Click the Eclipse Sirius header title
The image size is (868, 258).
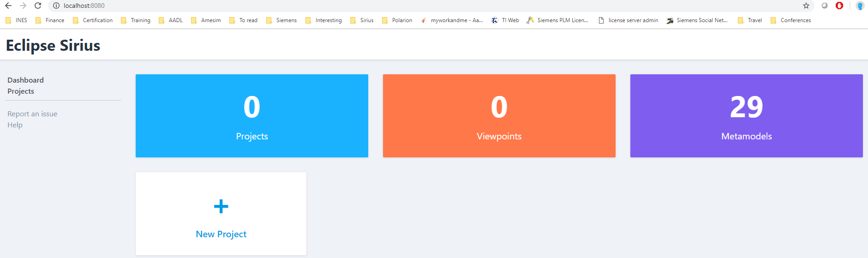(x=53, y=45)
